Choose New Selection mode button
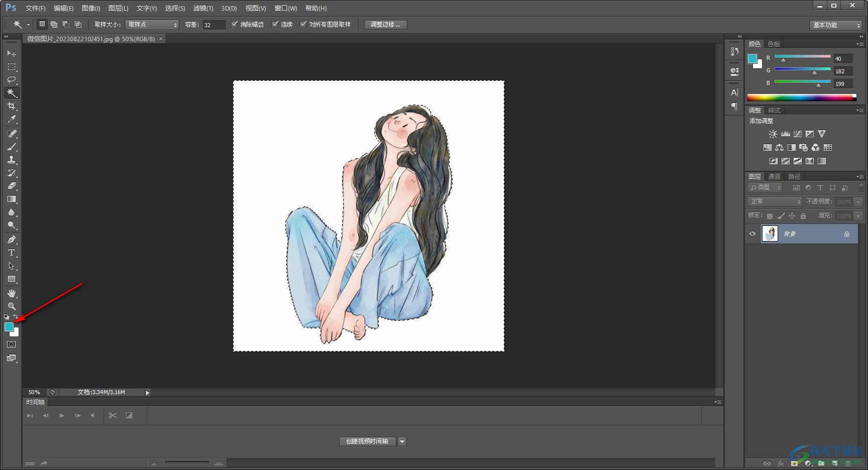 click(42, 24)
